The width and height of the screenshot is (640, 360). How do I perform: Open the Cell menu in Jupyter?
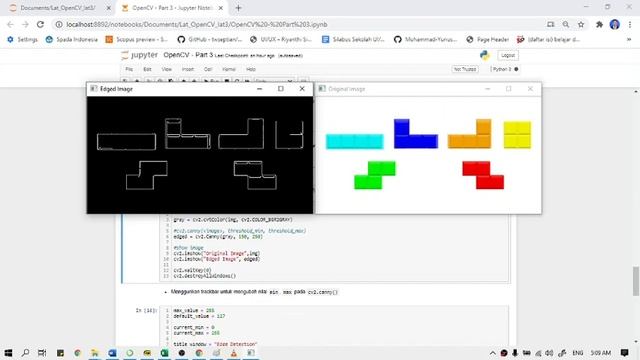click(x=208, y=69)
